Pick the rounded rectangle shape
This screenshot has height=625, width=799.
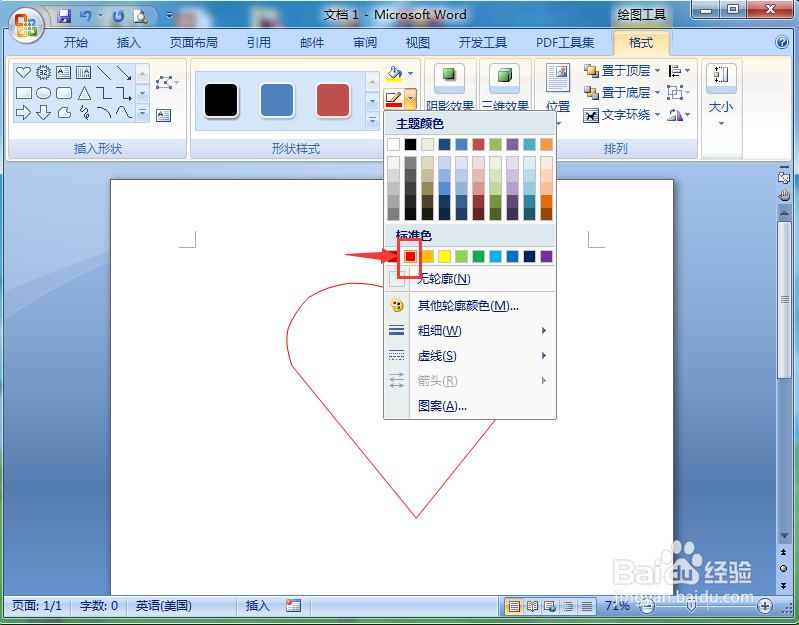(x=64, y=93)
